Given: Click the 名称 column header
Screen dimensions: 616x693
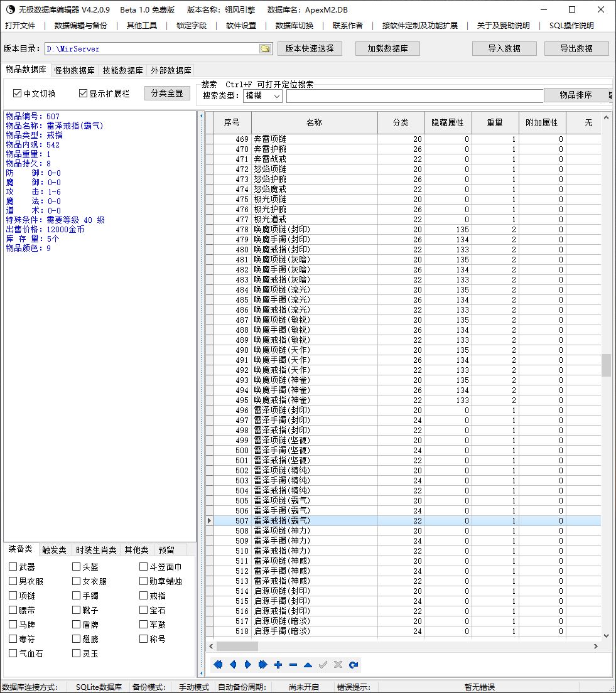Looking at the screenshot, I should coord(315,123).
